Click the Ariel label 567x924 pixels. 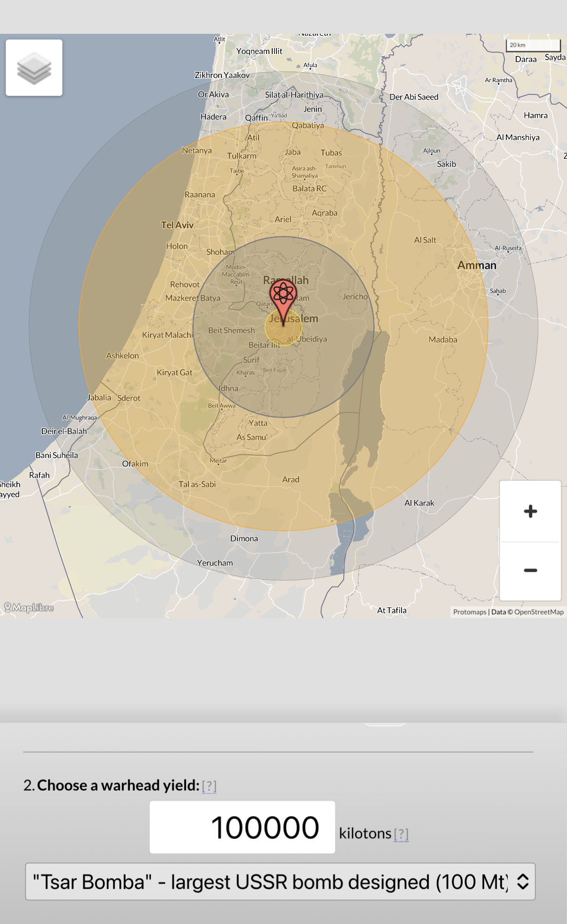click(283, 219)
